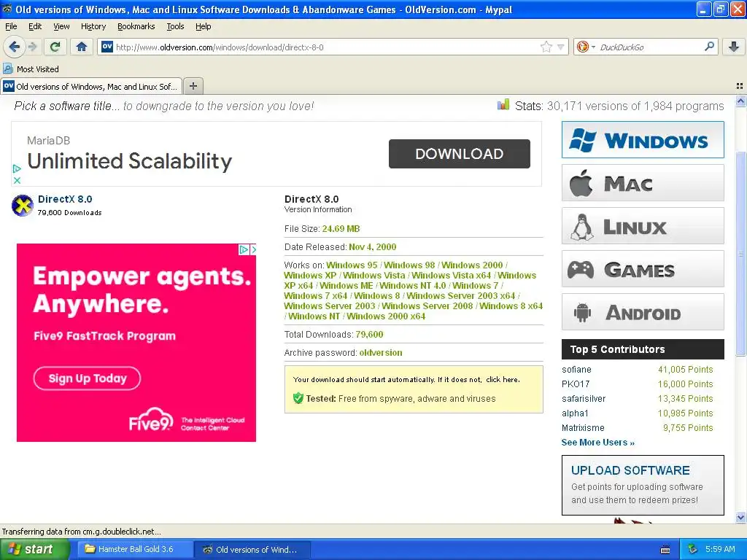Click the green Tested shield icon
This screenshot has width=747, height=560.
tap(298, 398)
